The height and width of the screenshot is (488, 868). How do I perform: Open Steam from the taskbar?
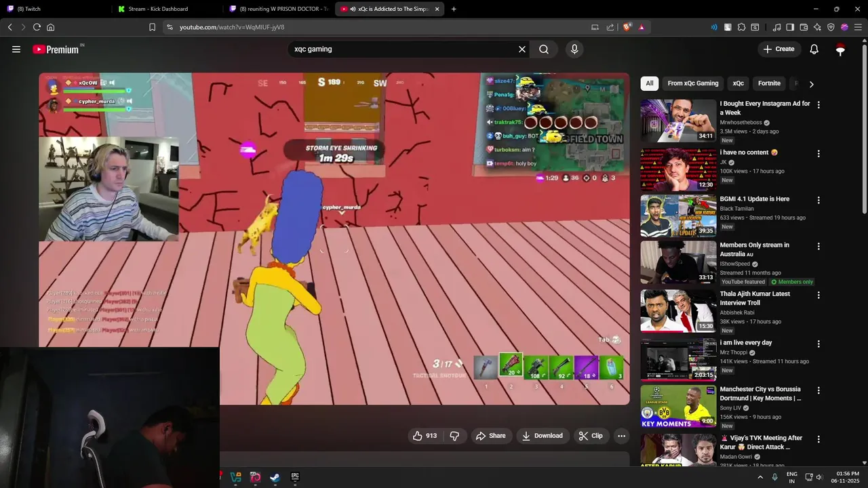[x=275, y=477]
